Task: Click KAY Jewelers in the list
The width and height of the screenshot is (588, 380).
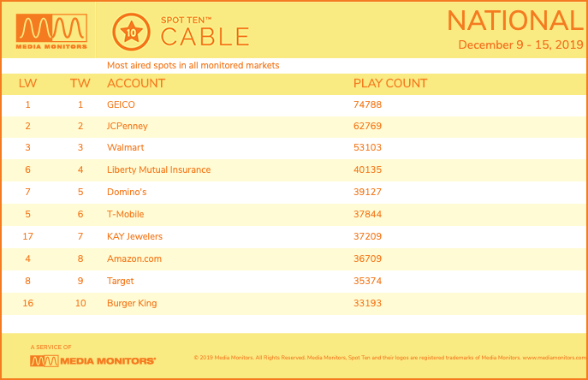Action: (134, 236)
